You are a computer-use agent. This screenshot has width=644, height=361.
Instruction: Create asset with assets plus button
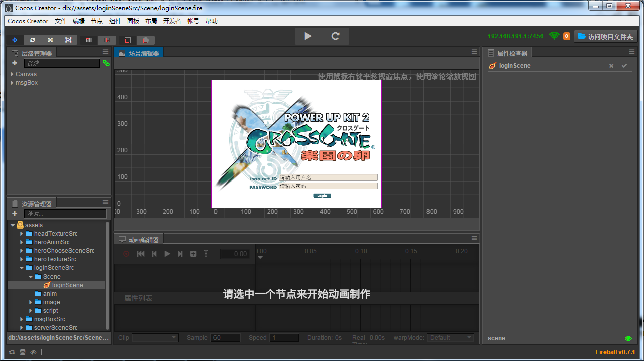[15, 214]
